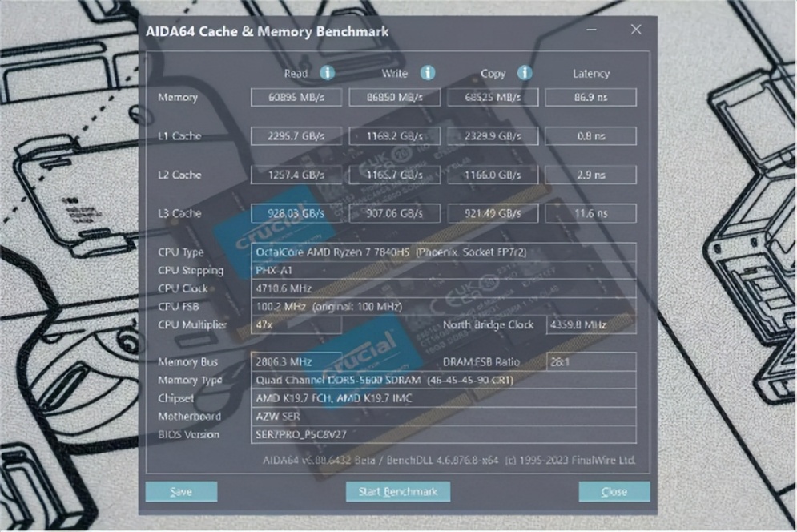Click the CPU FSB label

click(x=178, y=307)
